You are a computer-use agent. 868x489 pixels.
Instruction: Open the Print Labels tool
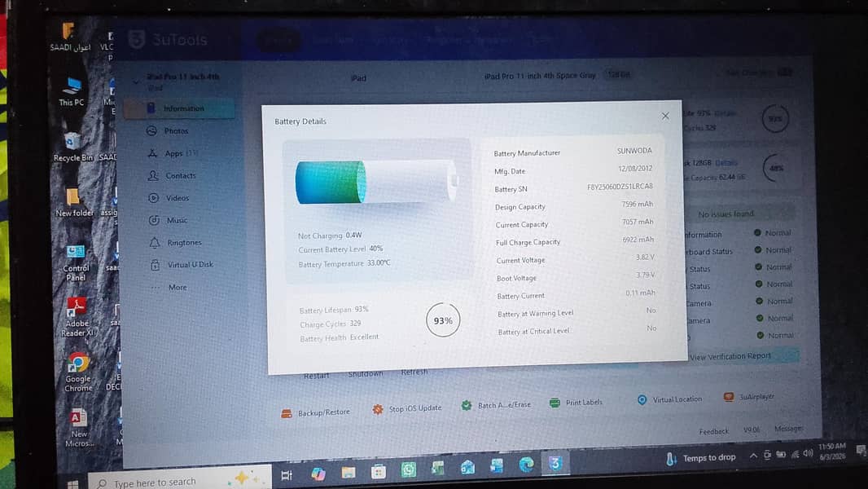point(576,403)
